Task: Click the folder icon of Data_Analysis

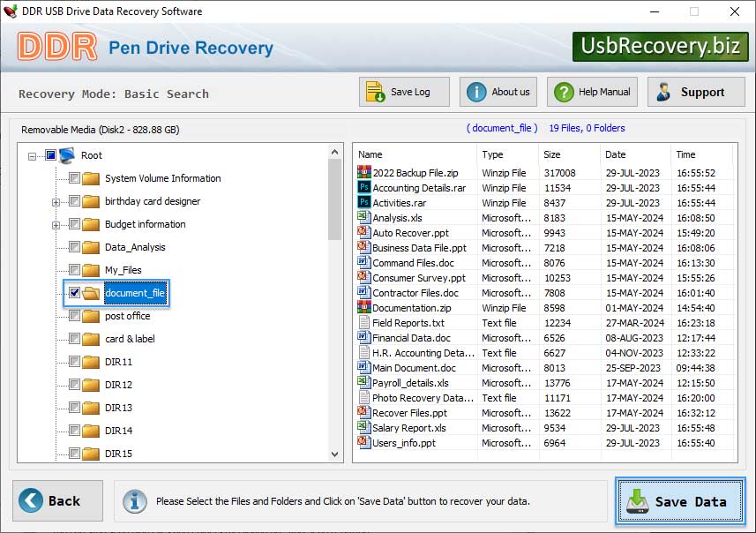Action: click(91, 247)
